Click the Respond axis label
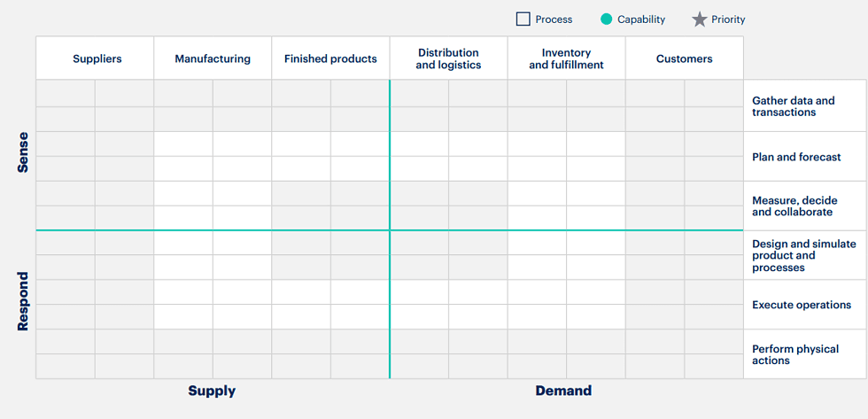 [x=23, y=301]
